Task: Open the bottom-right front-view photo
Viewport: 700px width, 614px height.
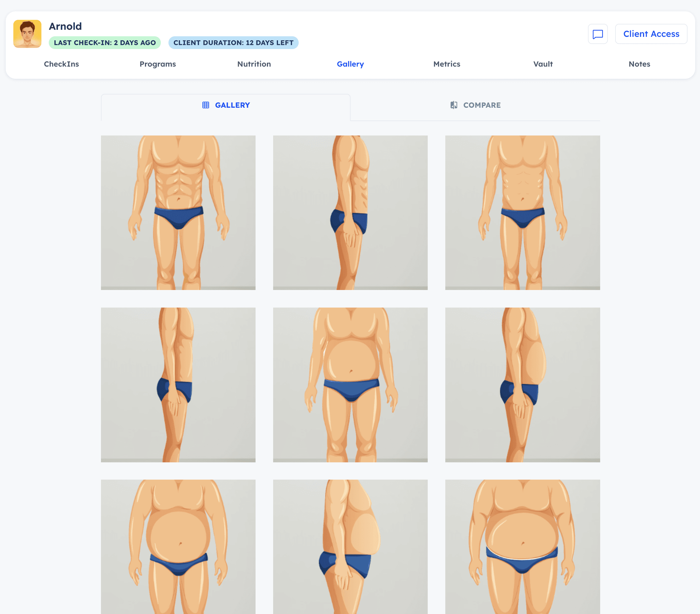Action: point(522,547)
